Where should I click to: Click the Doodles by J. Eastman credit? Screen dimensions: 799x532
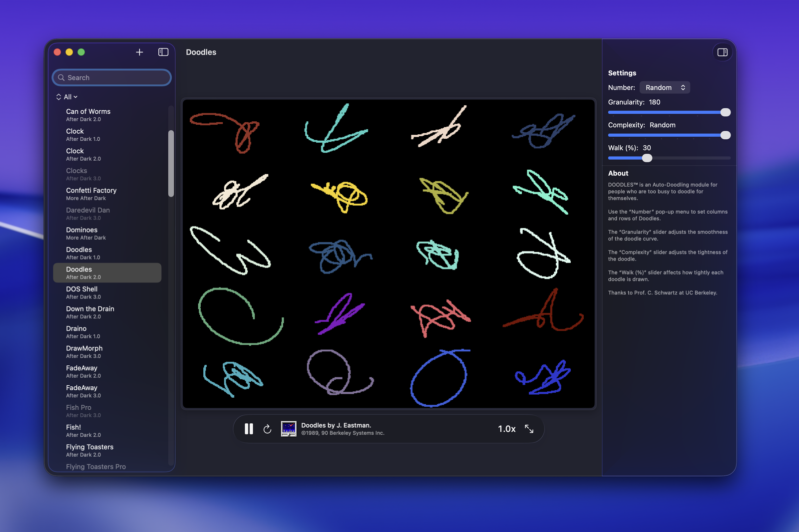point(336,425)
